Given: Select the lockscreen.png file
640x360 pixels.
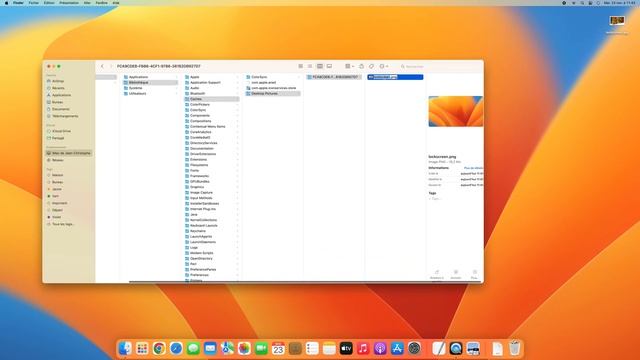Looking at the screenshot, I should click(395, 77).
